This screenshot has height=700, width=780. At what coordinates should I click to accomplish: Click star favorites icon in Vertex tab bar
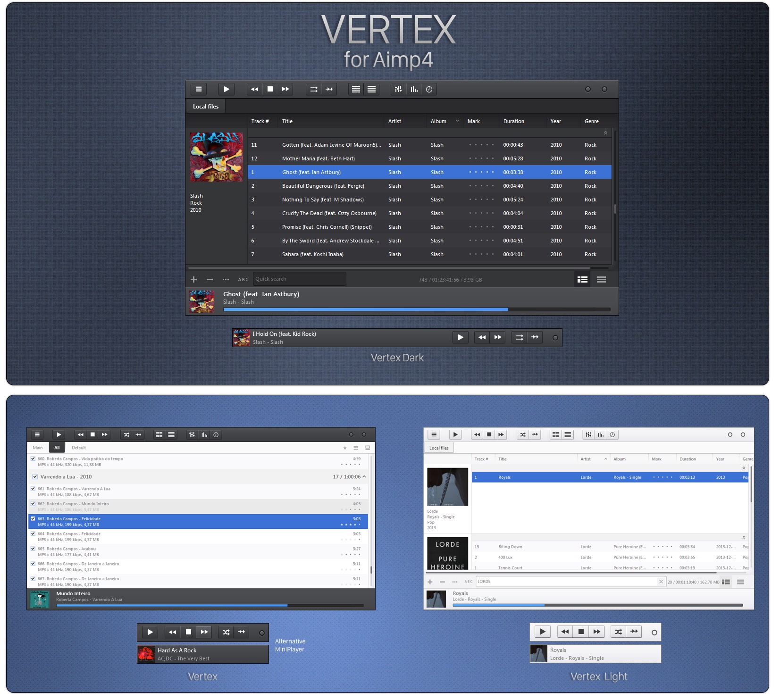point(345,448)
